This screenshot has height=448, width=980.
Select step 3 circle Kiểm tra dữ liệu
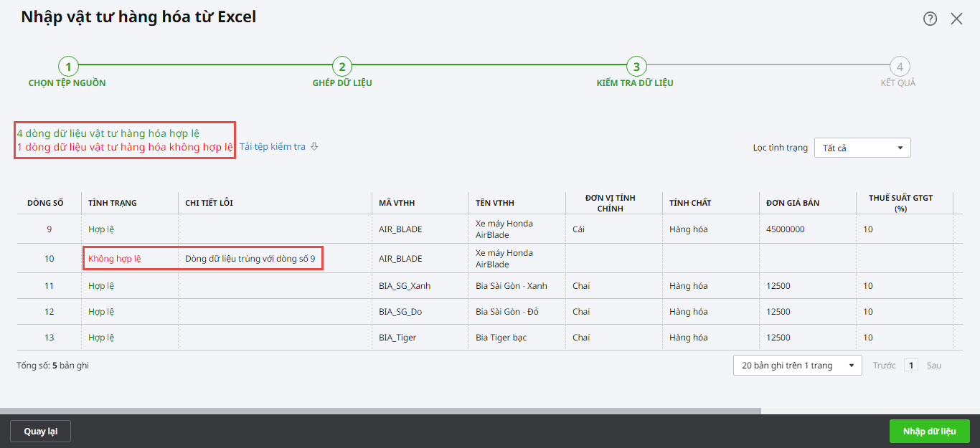point(635,67)
